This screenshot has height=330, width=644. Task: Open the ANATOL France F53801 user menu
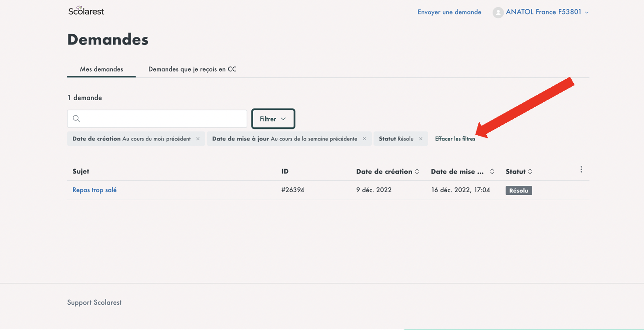point(547,12)
